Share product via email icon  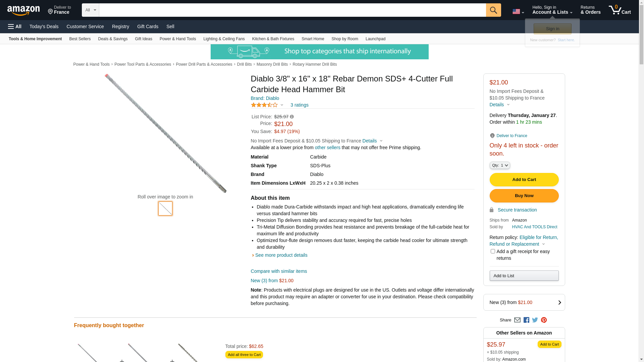pyautogui.click(x=517, y=320)
